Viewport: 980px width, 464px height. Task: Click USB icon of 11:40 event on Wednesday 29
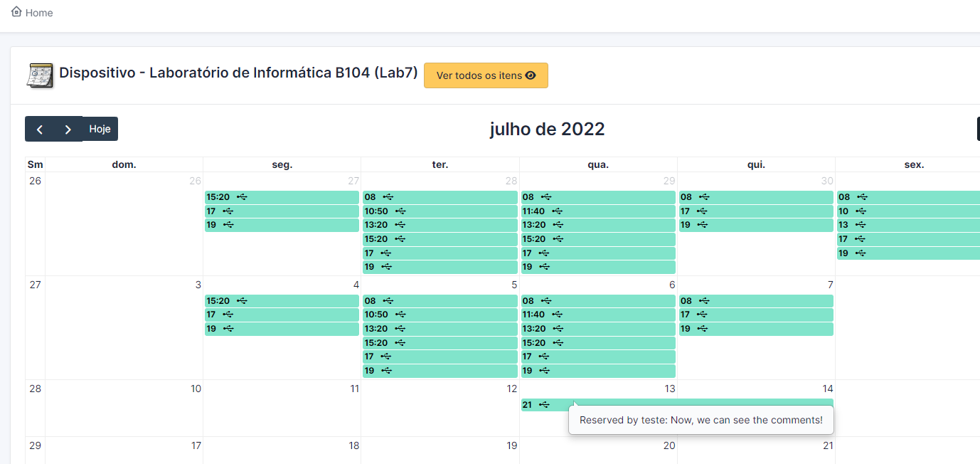pos(557,211)
